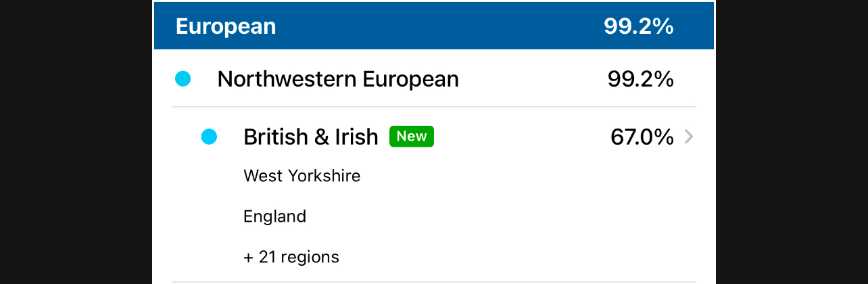
Task: Select the England region
Action: point(275,216)
